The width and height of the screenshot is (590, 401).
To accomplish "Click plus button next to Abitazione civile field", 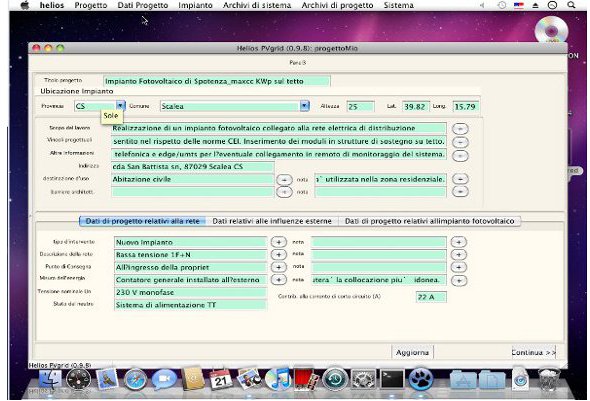I will click(x=284, y=180).
